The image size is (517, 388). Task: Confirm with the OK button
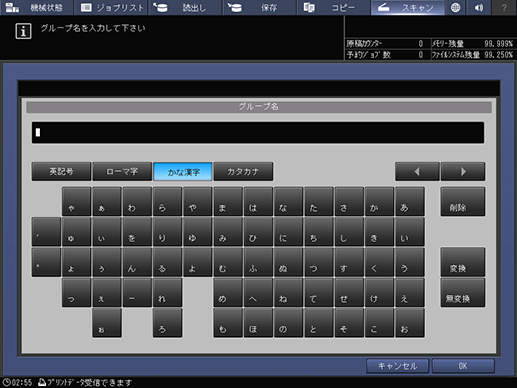coord(463,366)
